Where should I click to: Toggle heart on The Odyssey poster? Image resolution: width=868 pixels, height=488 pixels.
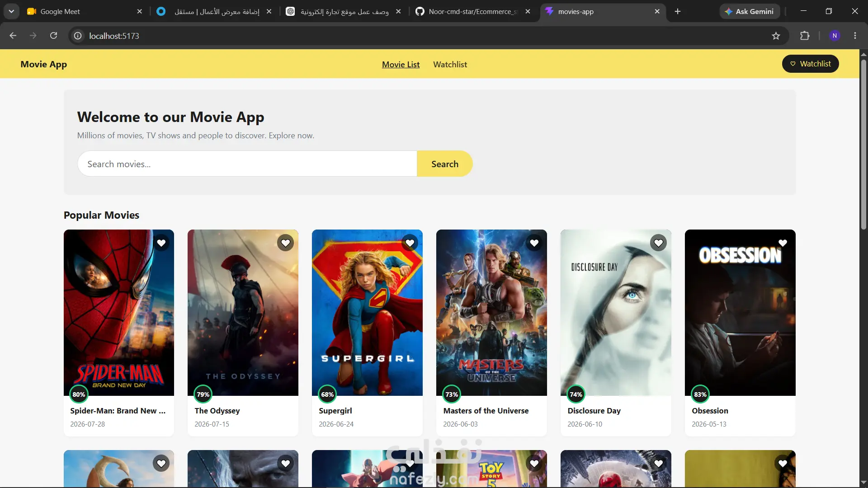(x=286, y=243)
